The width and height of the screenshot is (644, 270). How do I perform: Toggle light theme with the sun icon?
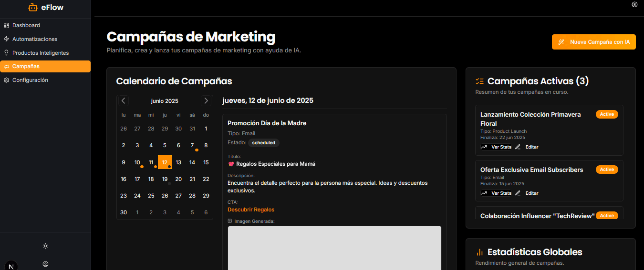(x=45, y=246)
